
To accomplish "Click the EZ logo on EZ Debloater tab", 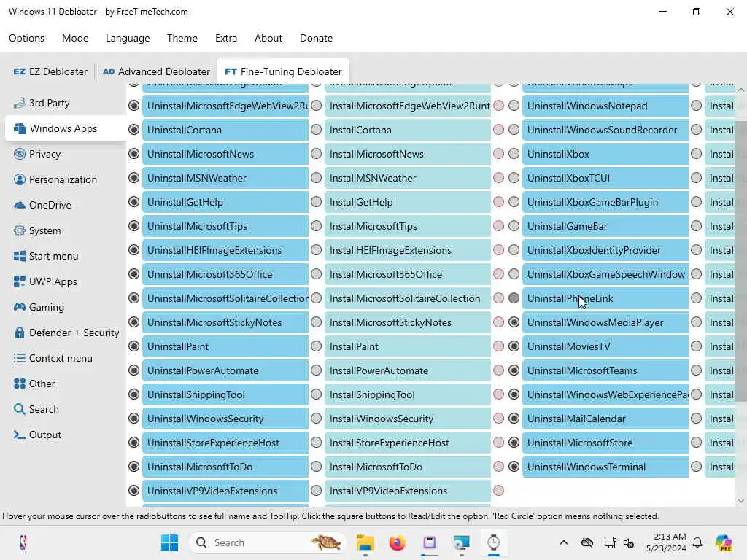I will [x=20, y=71].
